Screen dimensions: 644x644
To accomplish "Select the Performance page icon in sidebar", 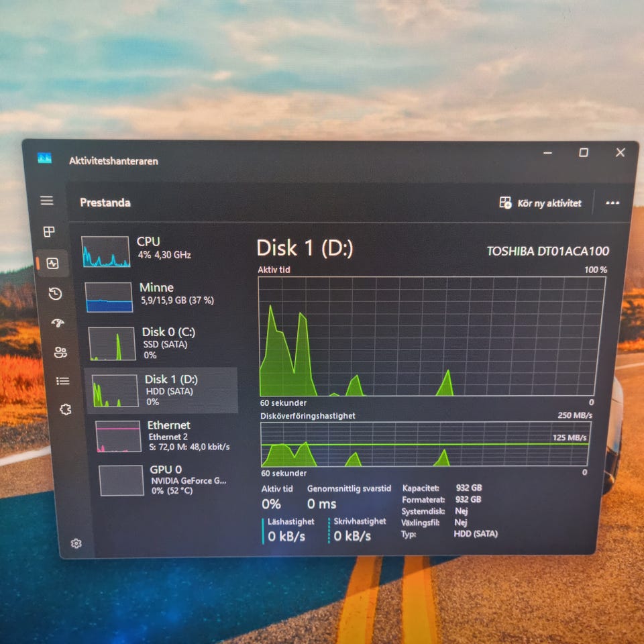I will (52, 263).
